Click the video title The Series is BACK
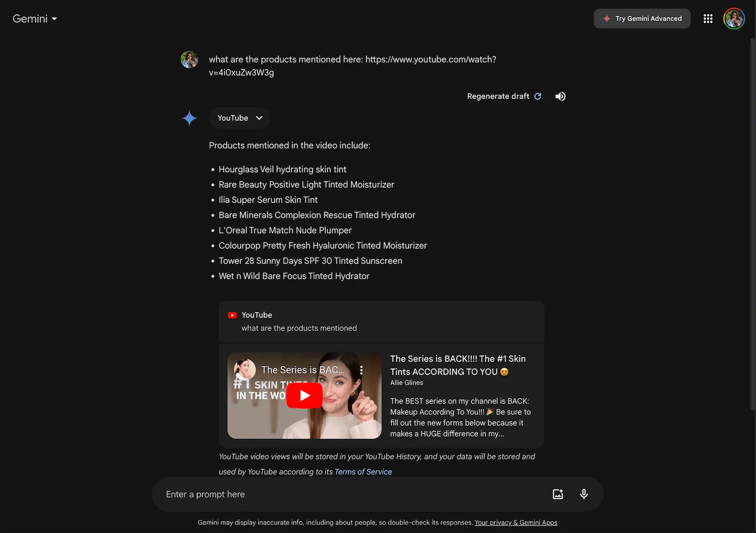The width and height of the screenshot is (756, 533). click(457, 365)
